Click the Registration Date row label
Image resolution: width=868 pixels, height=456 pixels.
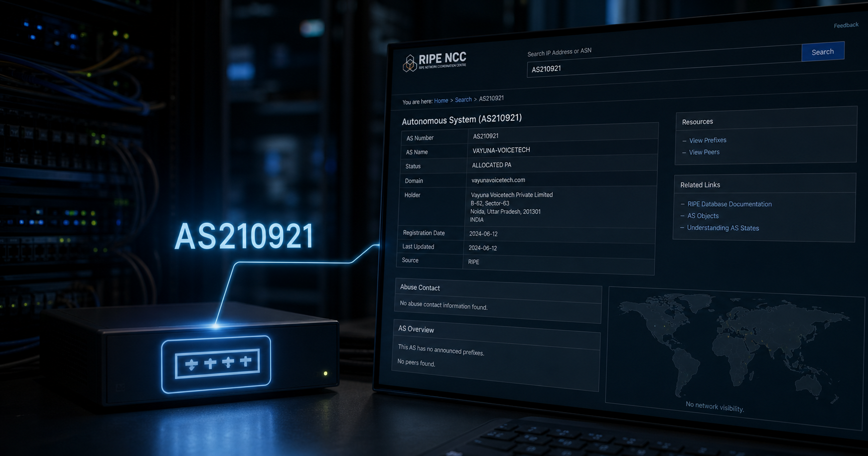[x=424, y=233]
